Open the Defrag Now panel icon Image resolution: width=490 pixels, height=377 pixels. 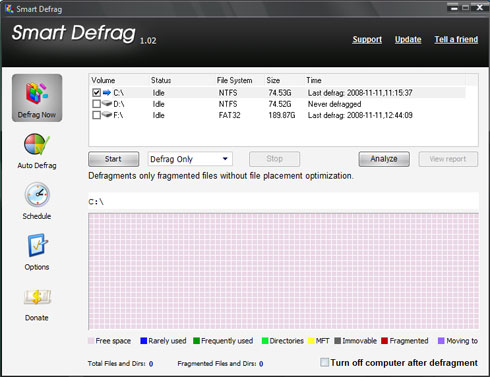(37, 98)
